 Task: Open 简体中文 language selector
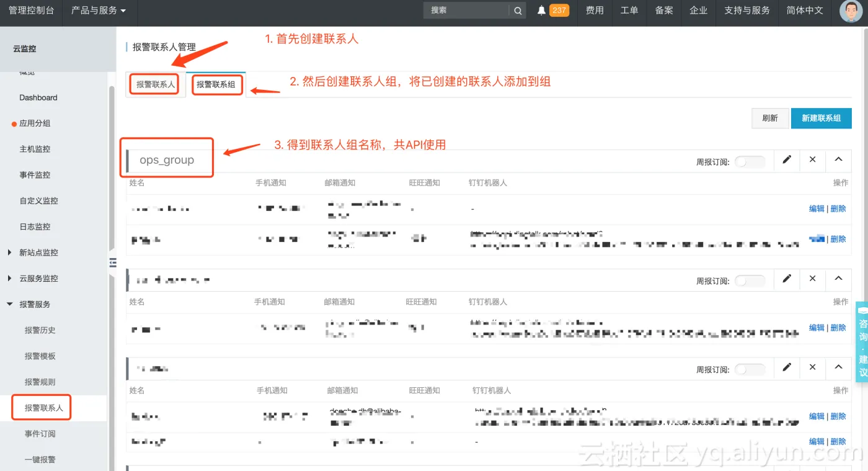[805, 11]
